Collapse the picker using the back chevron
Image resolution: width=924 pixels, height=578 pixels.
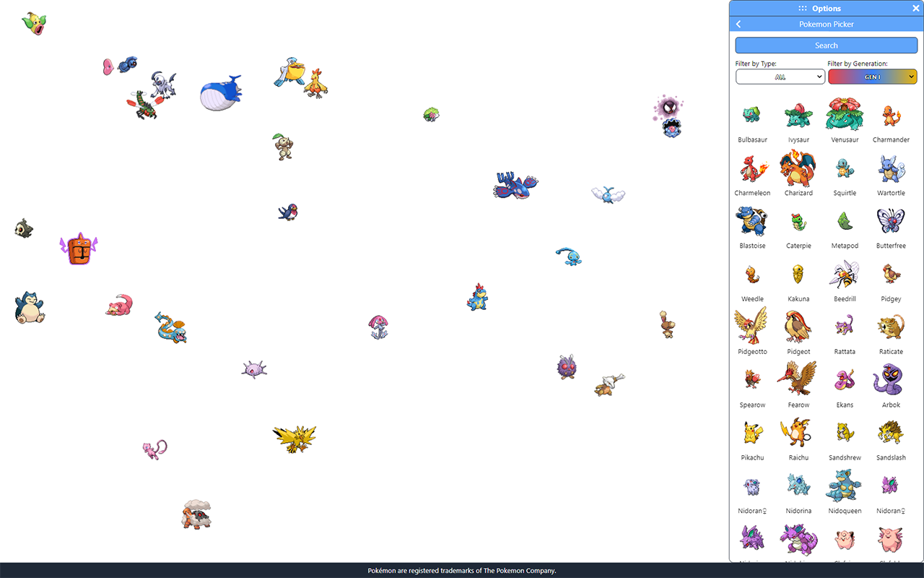point(738,24)
